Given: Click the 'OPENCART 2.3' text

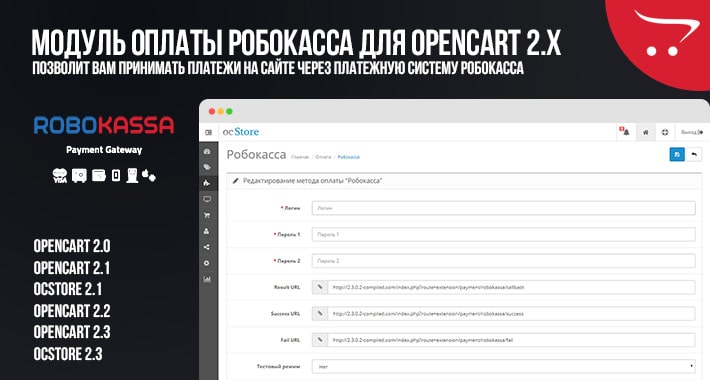Looking at the screenshot, I should pyautogui.click(x=72, y=332).
